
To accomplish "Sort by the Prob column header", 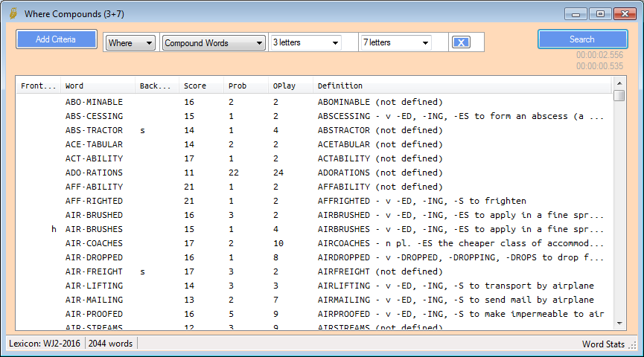I will click(x=246, y=86).
